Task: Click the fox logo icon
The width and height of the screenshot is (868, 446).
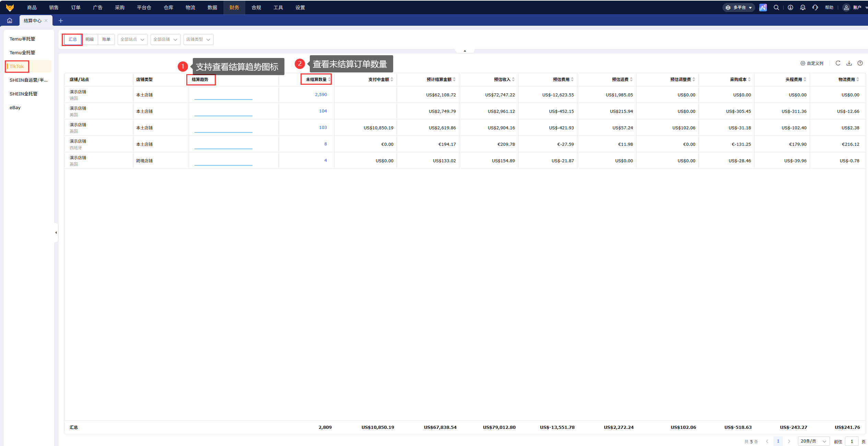Action: click(10, 8)
